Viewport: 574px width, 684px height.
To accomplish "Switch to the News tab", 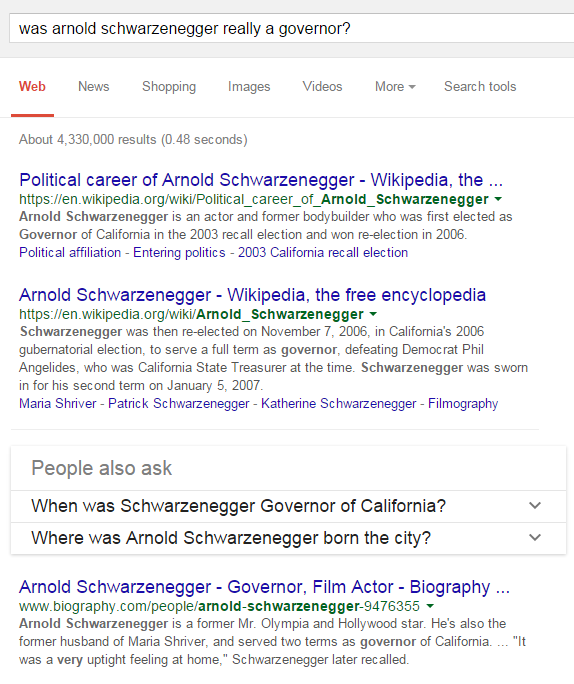I will pos(94,86).
